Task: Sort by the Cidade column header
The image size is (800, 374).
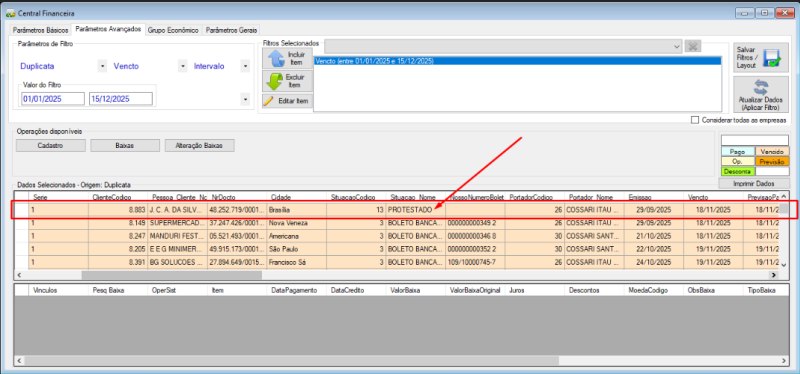Action: point(297,197)
